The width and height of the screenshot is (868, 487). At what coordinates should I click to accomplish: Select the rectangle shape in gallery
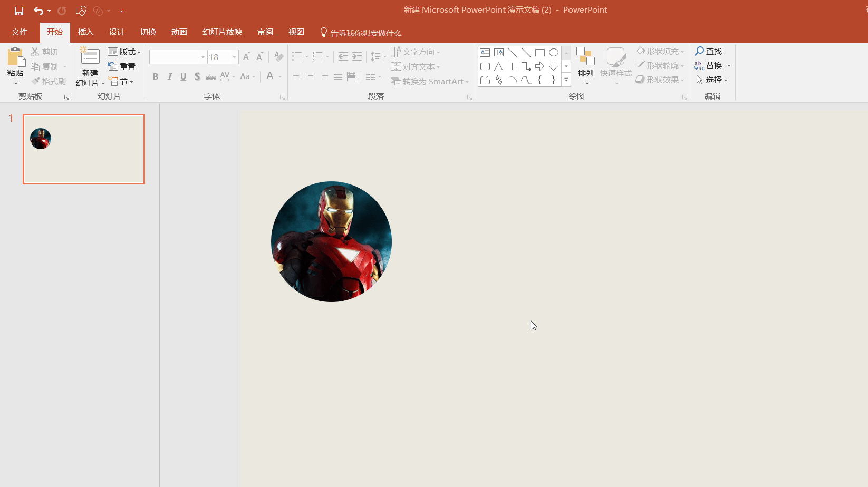[540, 53]
